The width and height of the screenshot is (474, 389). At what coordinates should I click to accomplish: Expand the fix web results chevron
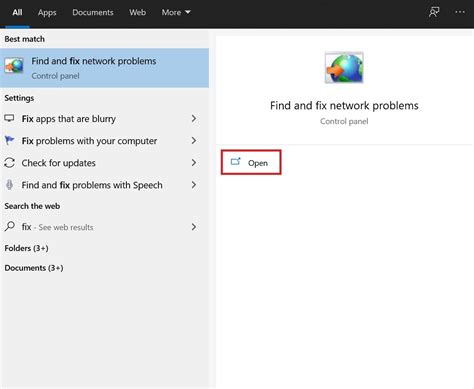pyautogui.click(x=194, y=227)
